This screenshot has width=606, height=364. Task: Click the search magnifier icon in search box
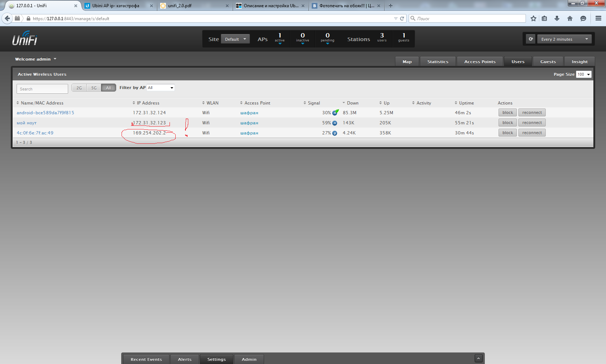(x=413, y=18)
